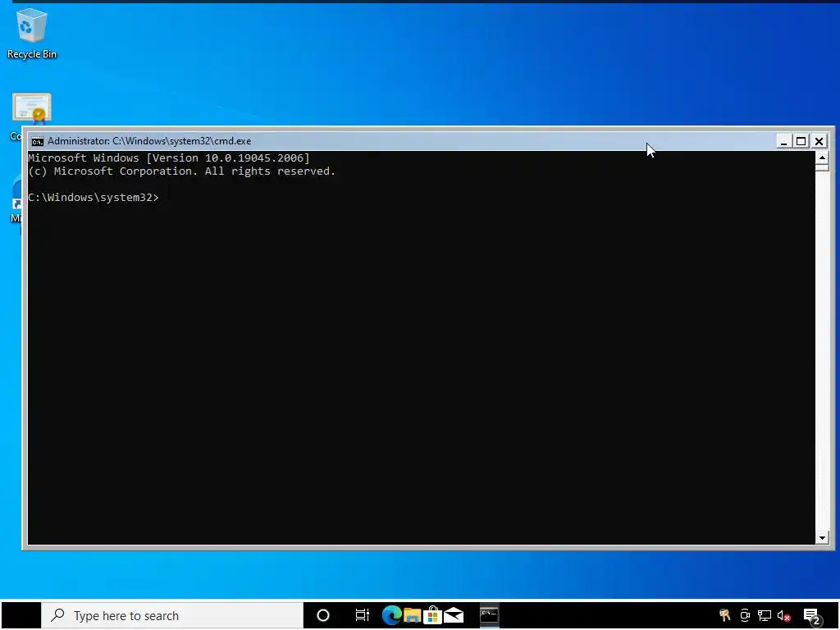Open File Explorer from the taskbar
Image resolution: width=840 pixels, height=630 pixels.
click(412, 615)
